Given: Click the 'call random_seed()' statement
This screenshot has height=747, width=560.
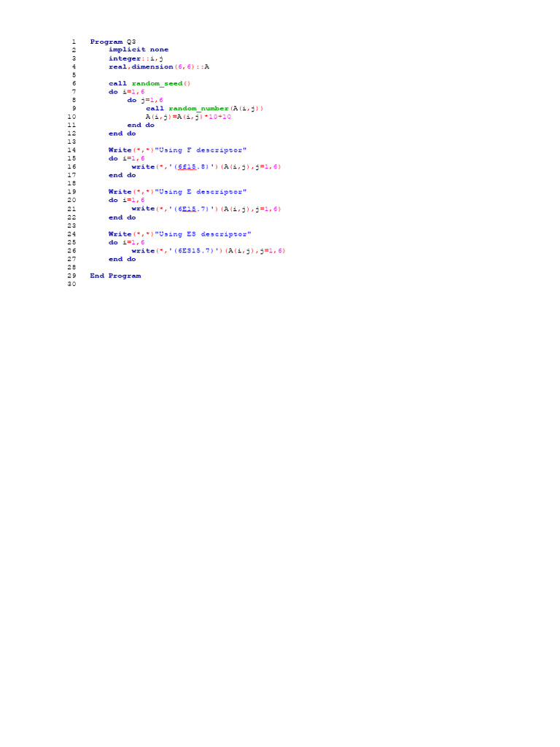Looking at the screenshot, I should (149, 83).
